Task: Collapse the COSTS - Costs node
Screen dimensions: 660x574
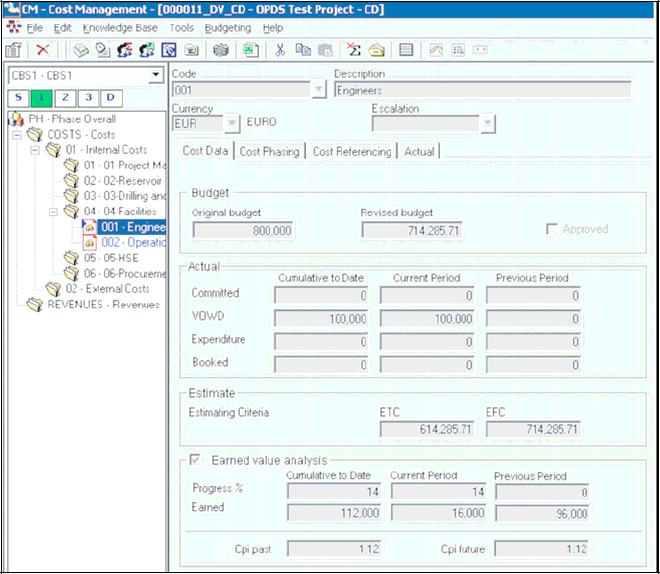Action: pos(17,135)
